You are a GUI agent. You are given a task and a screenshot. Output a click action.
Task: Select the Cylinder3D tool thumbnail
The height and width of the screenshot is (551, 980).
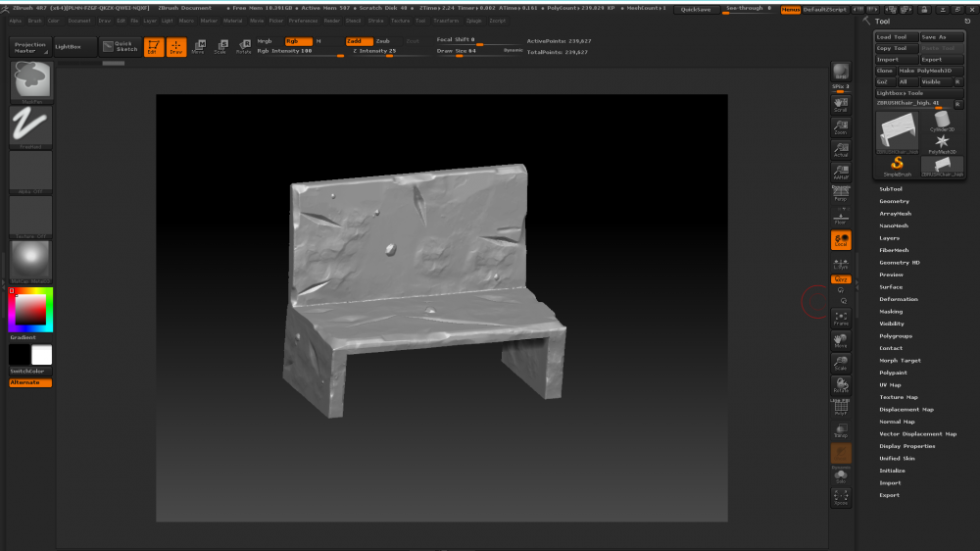coord(942,122)
